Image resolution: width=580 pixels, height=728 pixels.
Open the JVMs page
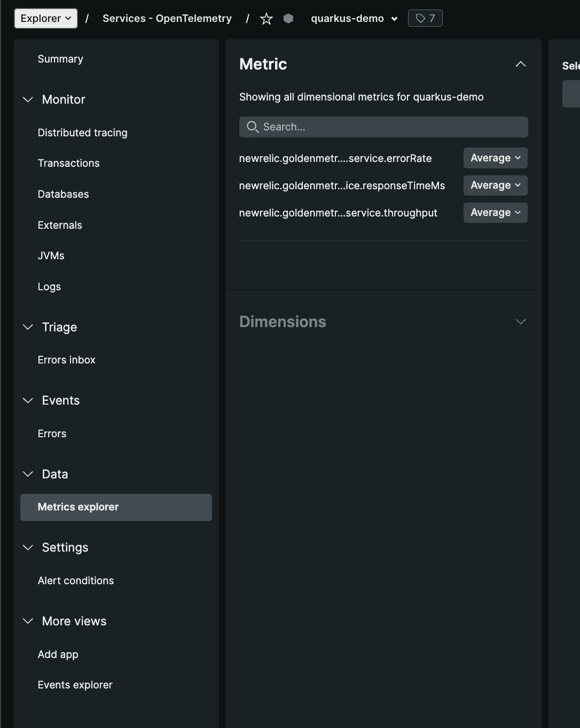click(51, 255)
